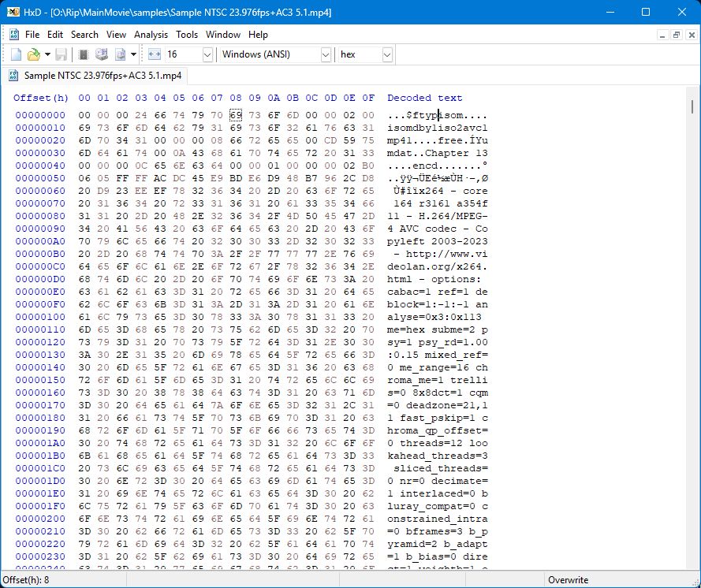Click the 0F column header

tap(368, 98)
